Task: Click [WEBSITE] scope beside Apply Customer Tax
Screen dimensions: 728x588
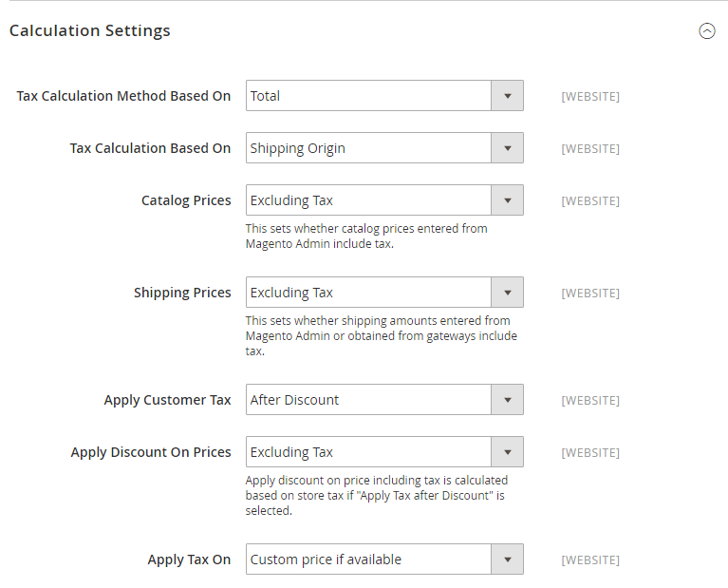Action: click(590, 400)
